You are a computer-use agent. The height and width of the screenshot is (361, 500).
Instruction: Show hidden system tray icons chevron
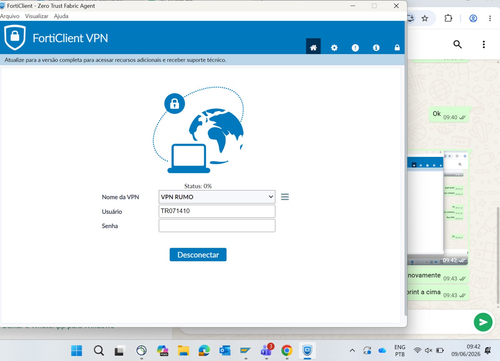click(352, 350)
